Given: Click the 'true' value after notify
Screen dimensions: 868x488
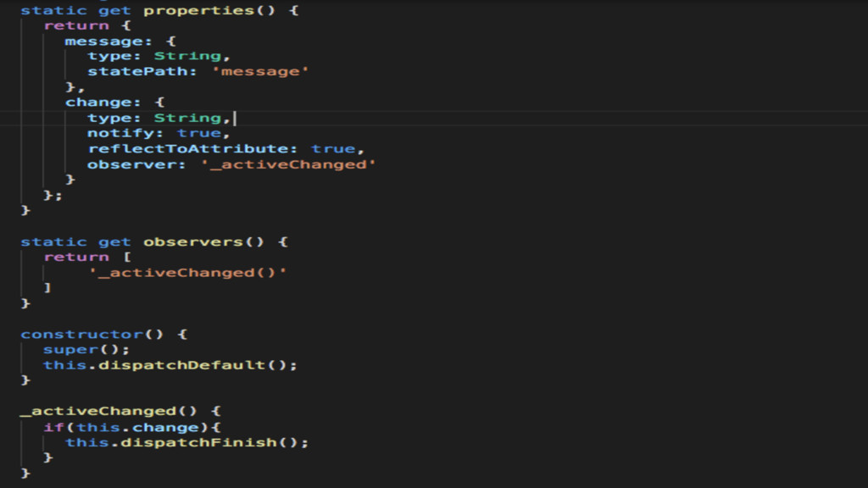Looking at the screenshot, I should (198, 133).
